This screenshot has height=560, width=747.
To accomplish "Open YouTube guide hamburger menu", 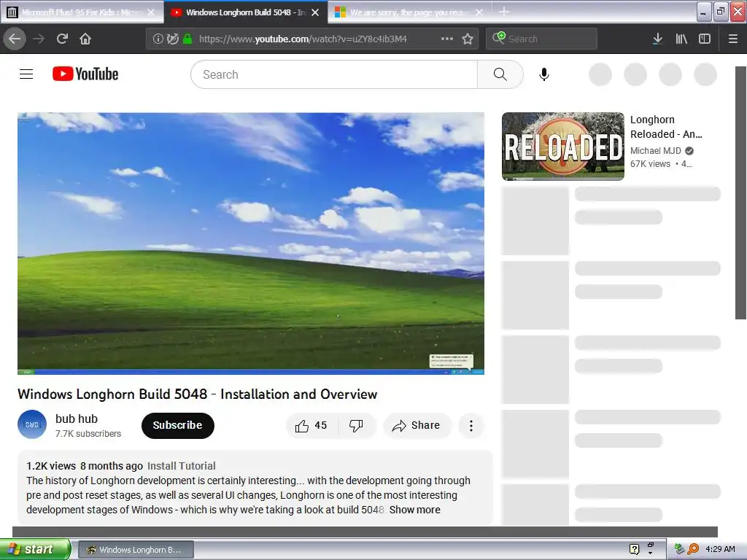I will point(26,74).
